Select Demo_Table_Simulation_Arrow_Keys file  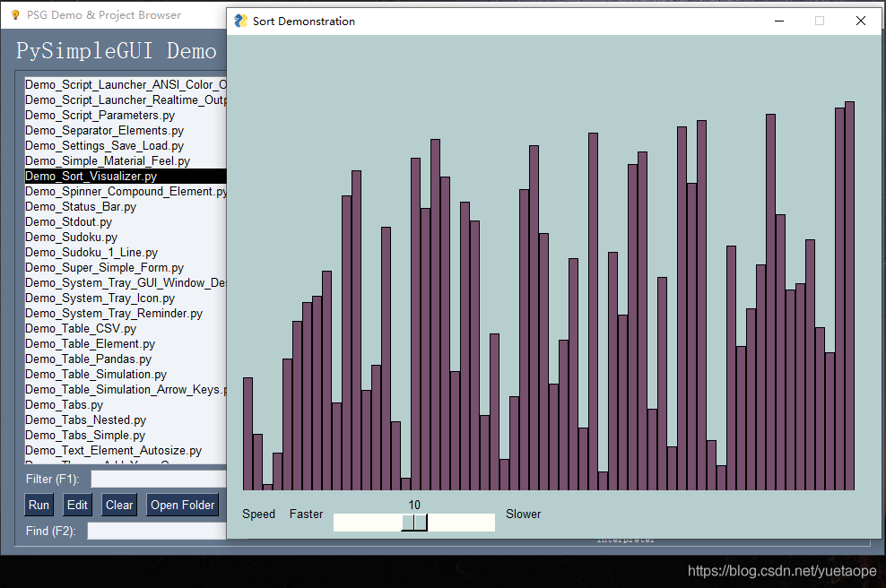pos(126,390)
